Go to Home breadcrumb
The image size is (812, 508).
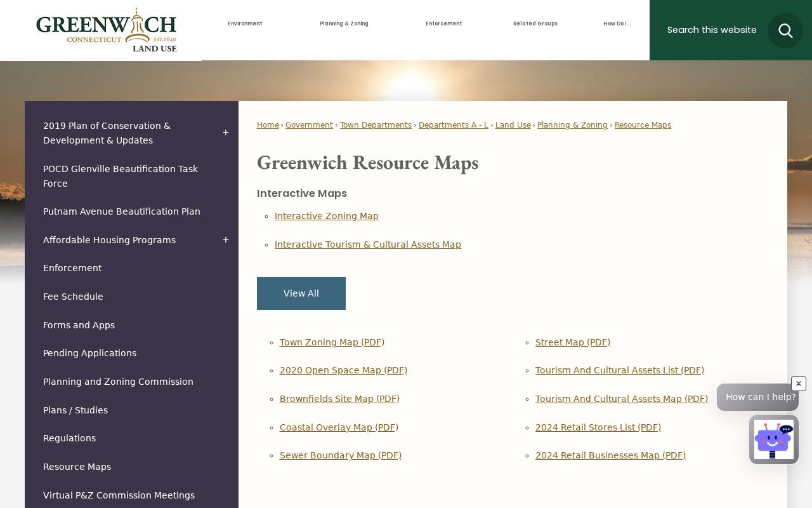tap(268, 125)
